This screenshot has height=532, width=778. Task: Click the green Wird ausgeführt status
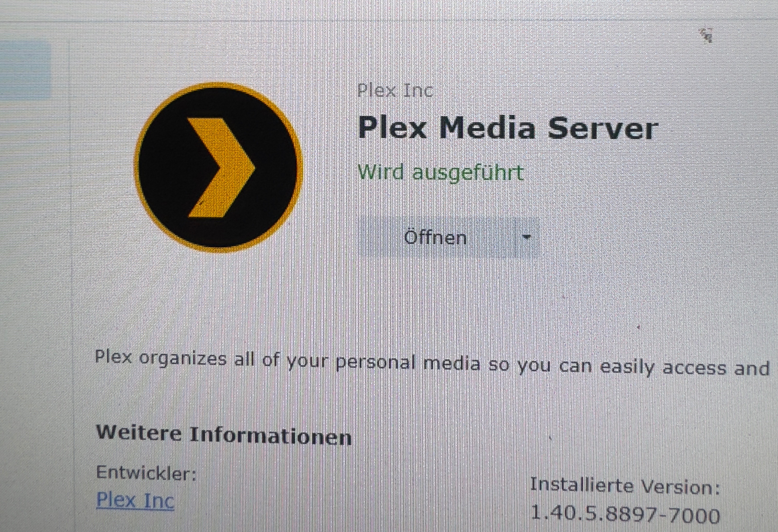click(440, 173)
